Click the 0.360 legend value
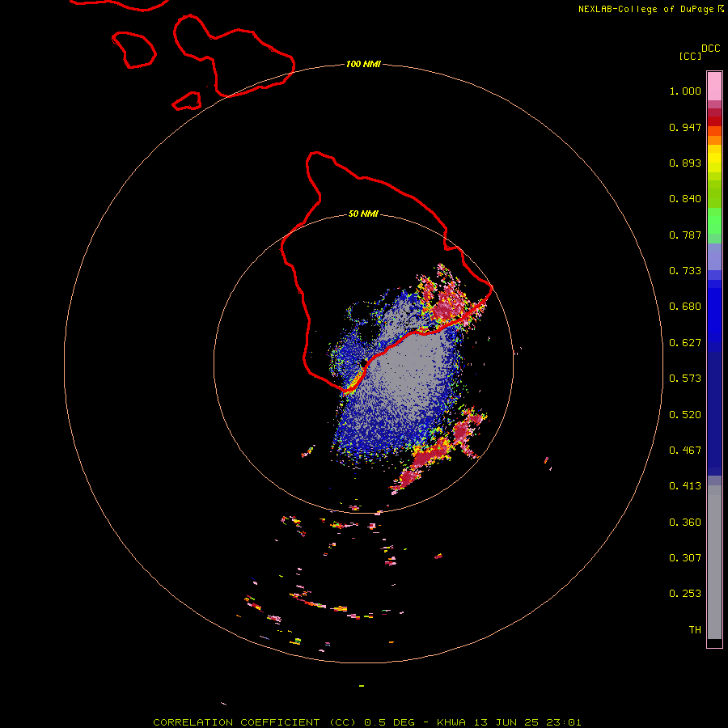 [x=685, y=523]
